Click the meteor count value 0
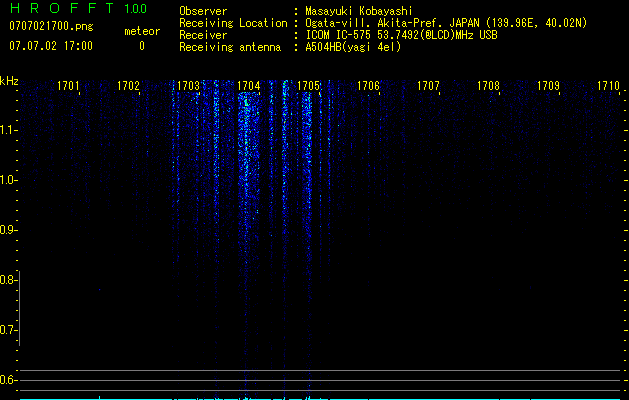The width and height of the screenshot is (629, 400). 142,46
